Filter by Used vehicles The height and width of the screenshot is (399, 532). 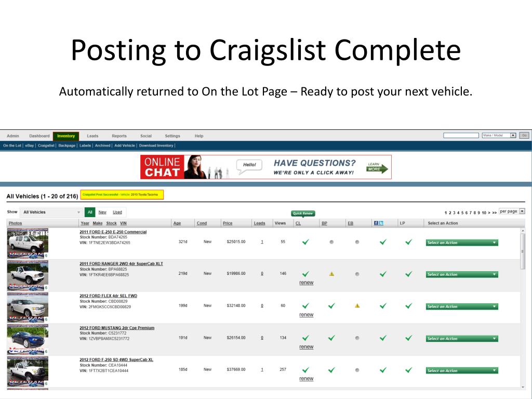point(117,212)
